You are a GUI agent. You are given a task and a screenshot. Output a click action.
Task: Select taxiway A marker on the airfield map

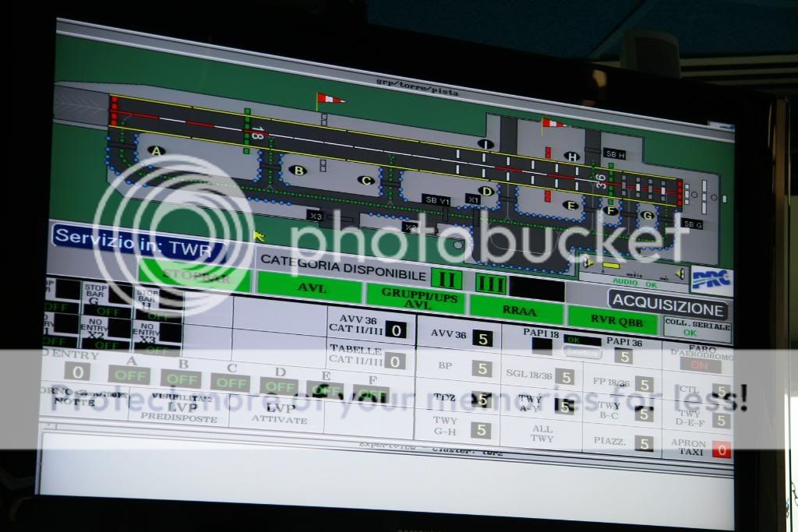156,150
